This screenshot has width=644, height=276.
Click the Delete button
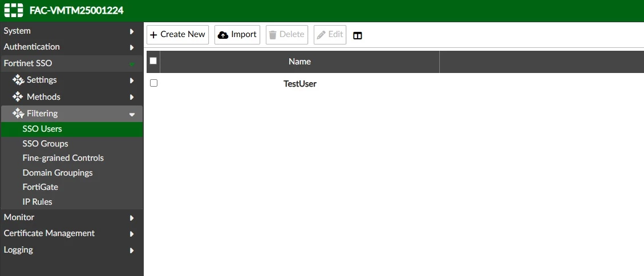[287, 34]
